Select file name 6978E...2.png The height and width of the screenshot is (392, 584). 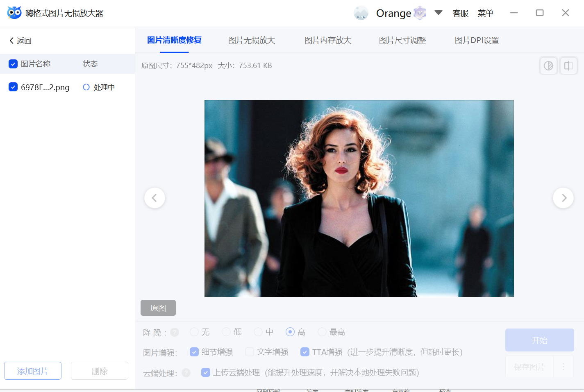point(45,87)
